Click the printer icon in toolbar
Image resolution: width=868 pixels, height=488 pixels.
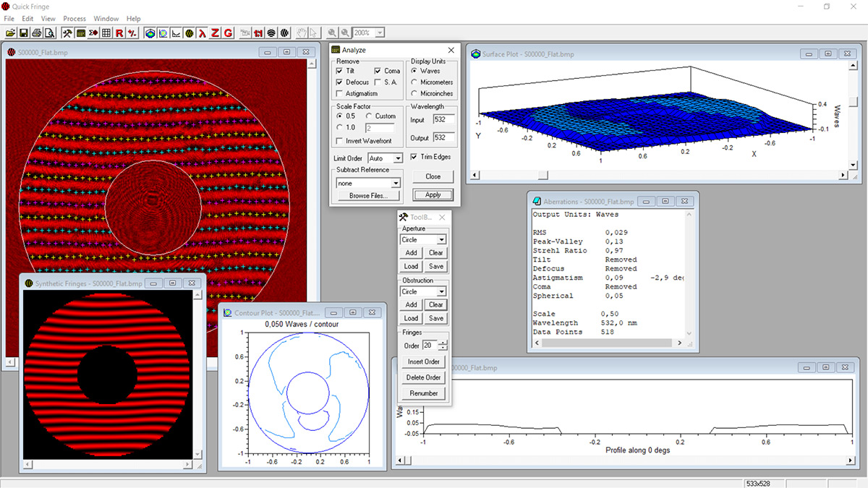click(36, 33)
